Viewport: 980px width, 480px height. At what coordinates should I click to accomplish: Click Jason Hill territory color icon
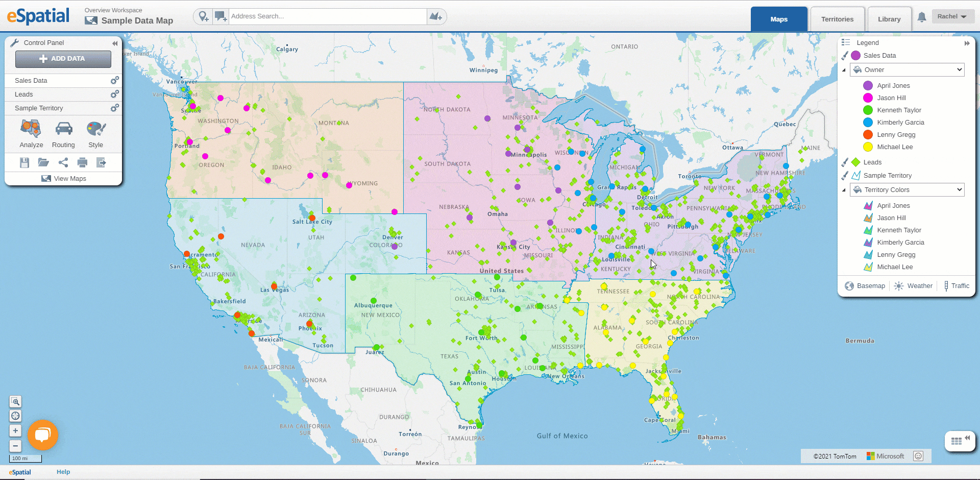point(868,218)
